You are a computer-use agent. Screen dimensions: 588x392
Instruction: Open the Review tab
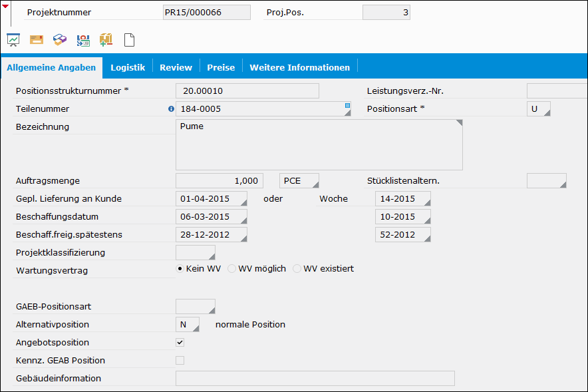coord(176,67)
